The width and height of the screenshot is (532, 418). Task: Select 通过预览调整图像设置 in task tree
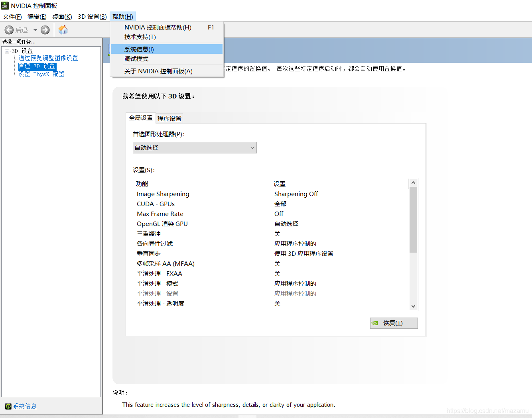pos(48,58)
